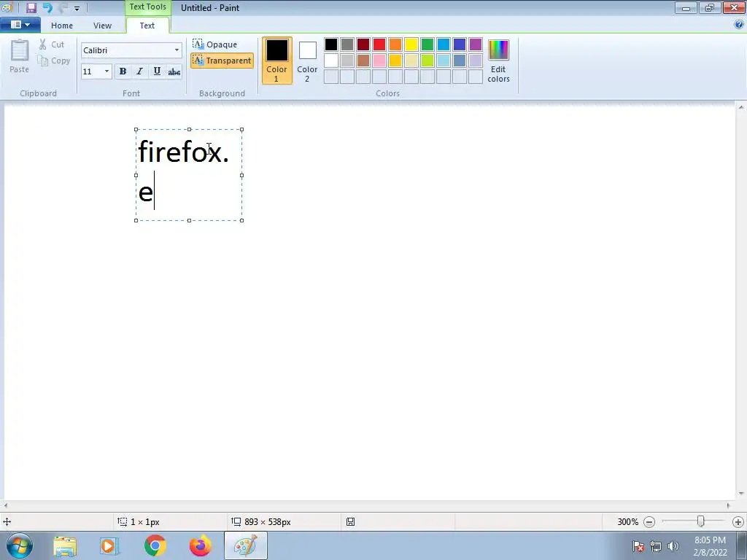
Task: Switch to the View tab
Action: click(x=102, y=26)
